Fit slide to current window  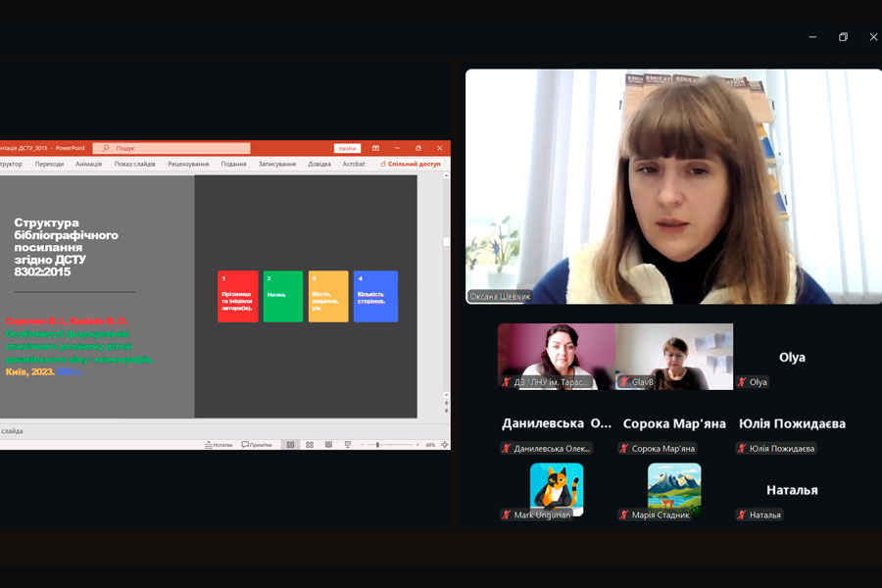coord(445,445)
